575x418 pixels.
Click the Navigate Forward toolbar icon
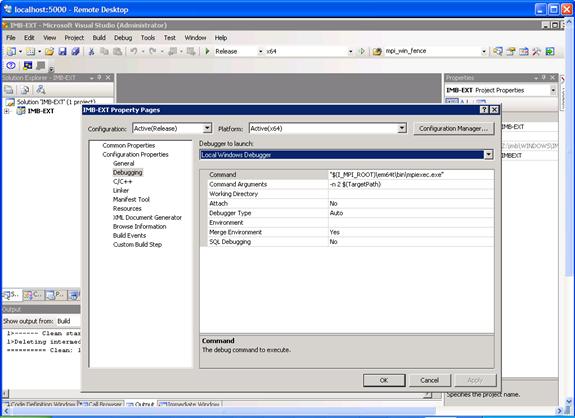pyautogui.click(x=191, y=52)
